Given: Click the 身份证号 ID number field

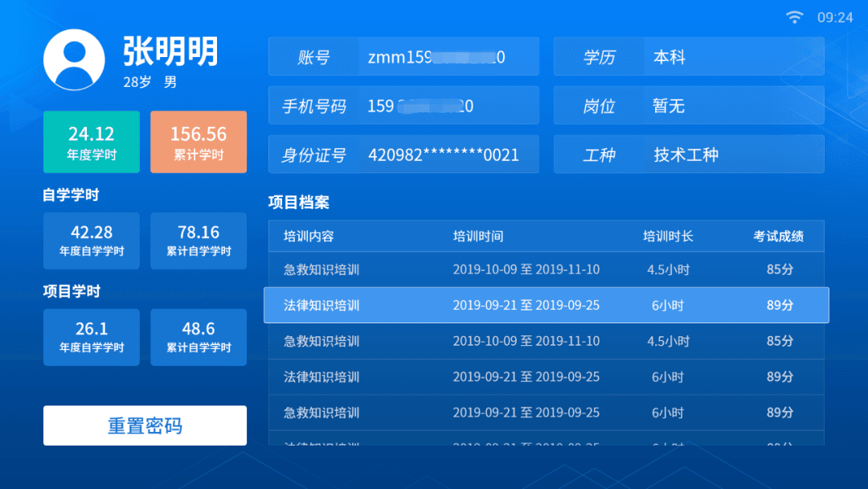Looking at the screenshot, I should tap(403, 154).
